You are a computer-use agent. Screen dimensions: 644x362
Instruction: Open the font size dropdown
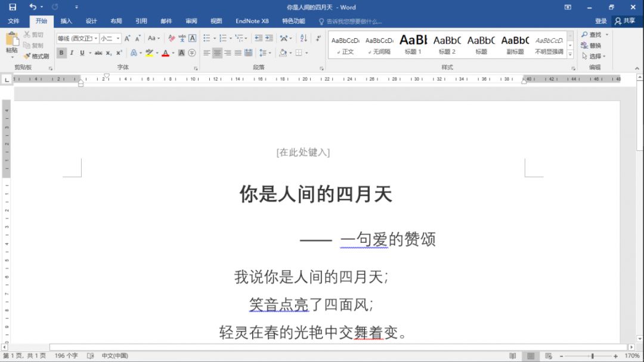point(118,38)
